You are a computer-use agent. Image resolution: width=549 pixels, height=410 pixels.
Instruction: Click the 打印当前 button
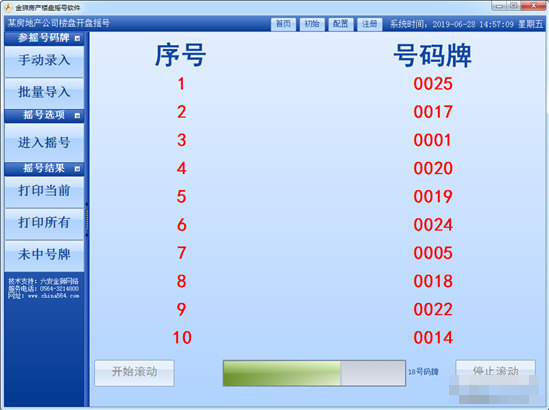(44, 191)
